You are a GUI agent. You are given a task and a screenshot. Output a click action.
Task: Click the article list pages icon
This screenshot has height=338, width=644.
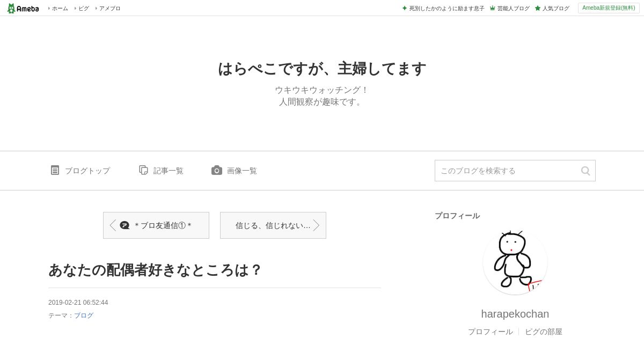click(x=143, y=170)
